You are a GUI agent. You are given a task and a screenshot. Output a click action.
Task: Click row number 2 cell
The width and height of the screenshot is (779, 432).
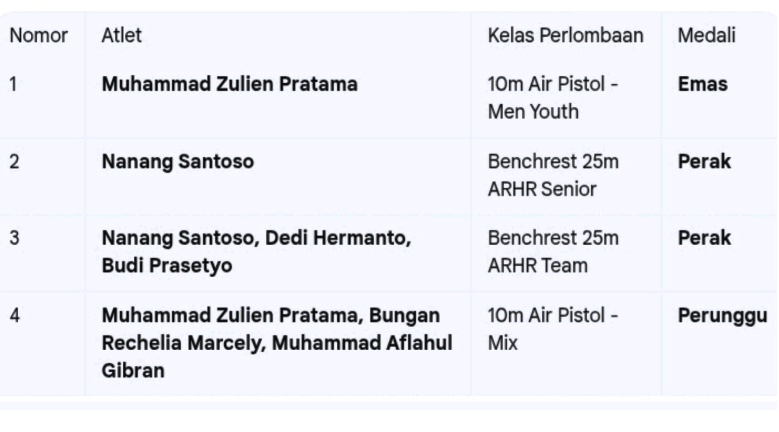[15, 162]
